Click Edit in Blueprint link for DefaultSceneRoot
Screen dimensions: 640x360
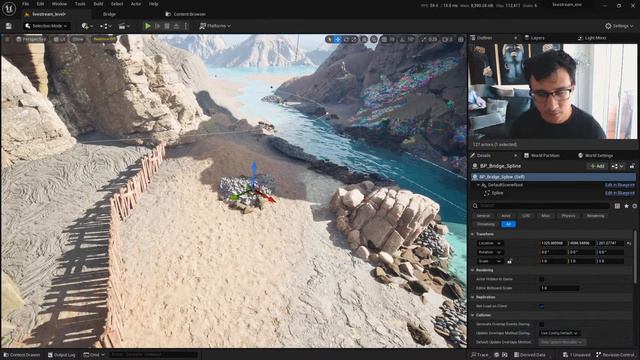[x=620, y=185]
